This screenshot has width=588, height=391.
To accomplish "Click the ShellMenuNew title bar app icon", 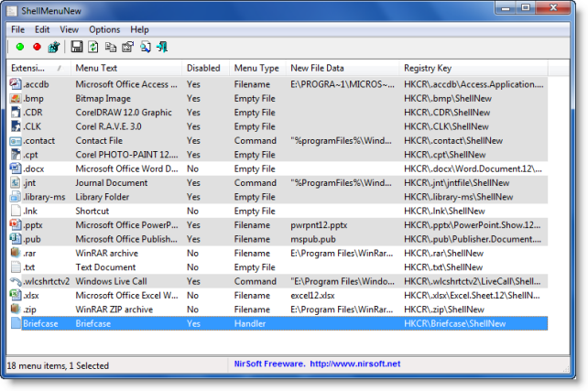I will (13, 10).
